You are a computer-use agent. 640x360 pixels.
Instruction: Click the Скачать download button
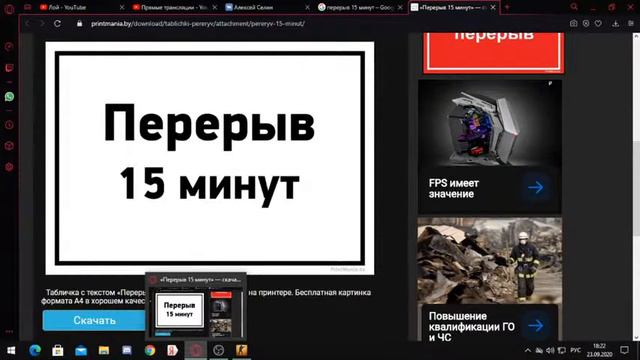[x=94, y=320]
